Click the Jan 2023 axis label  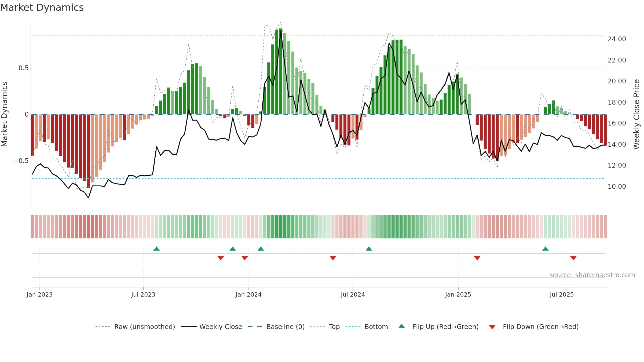(x=40, y=294)
